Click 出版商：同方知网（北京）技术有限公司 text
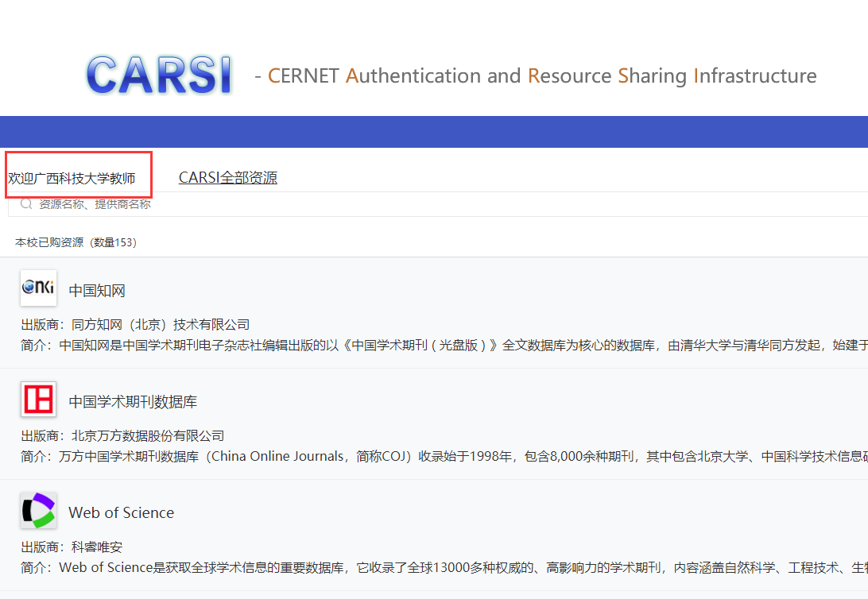Viewport: 868px width, 599px height. tap(136, 325)
